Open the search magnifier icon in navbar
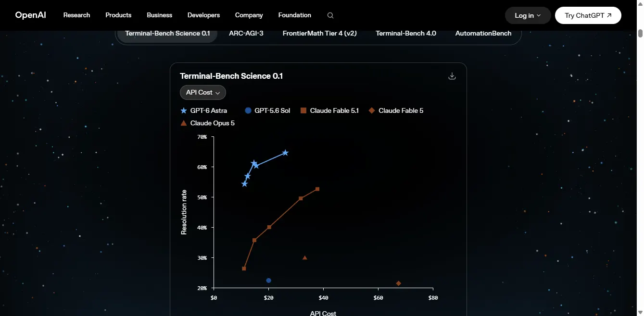The height and width of the screenshot is (316, 644). coord(330,15)
